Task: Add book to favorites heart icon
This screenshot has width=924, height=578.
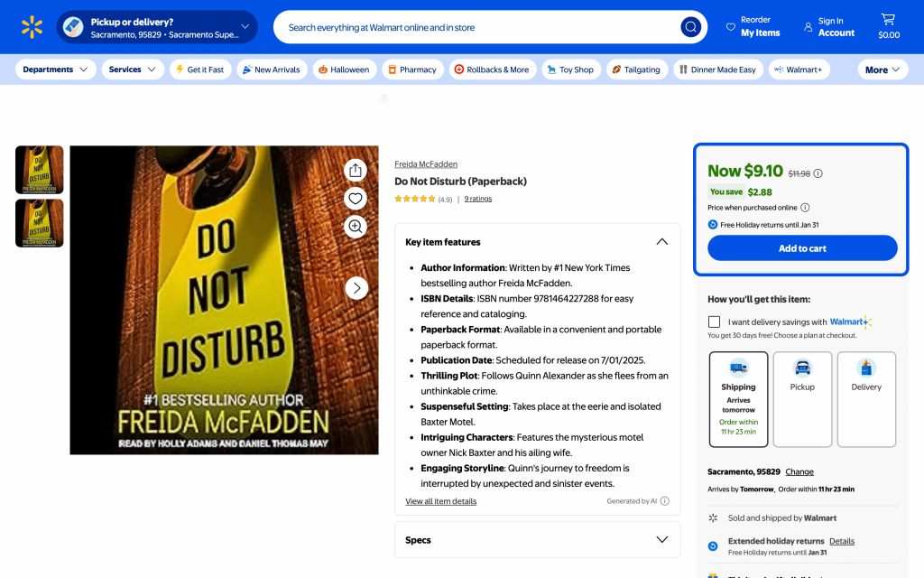Action: point(356,199)
